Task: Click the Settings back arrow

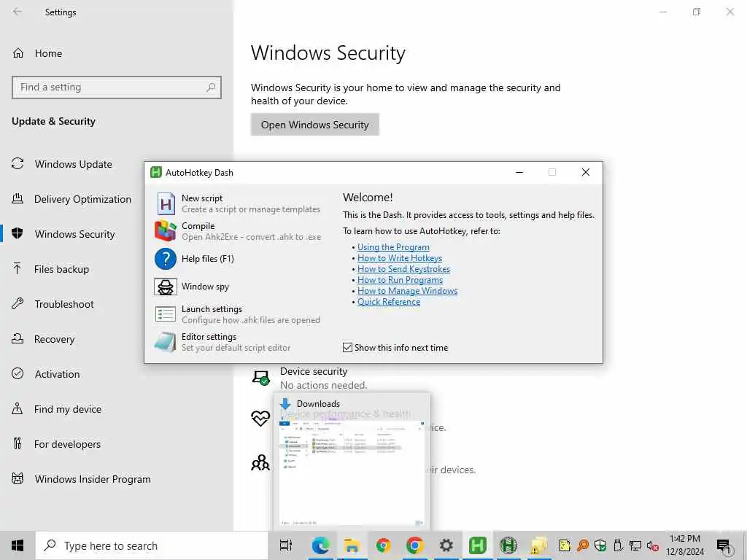Action: pos(18,12)
